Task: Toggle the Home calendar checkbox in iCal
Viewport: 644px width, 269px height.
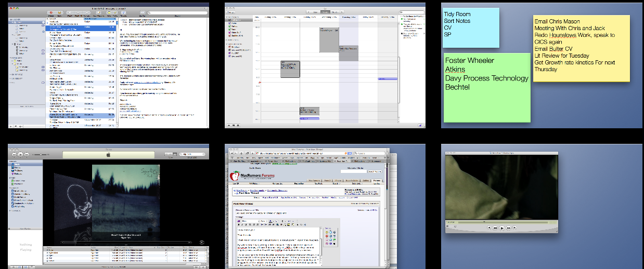Action: [229, 23]
